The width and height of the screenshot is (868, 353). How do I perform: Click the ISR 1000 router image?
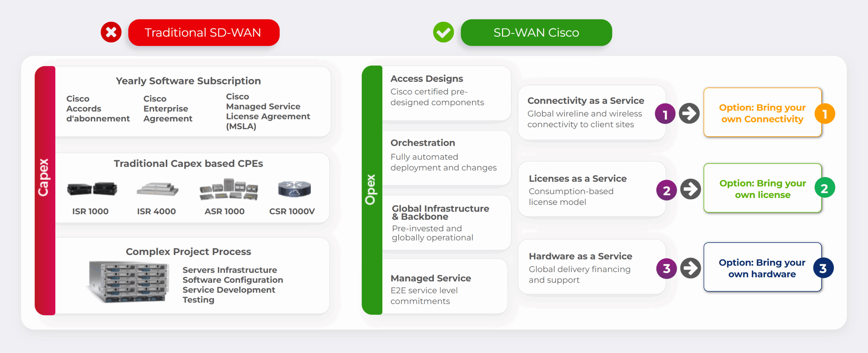[x=92, y=189]
